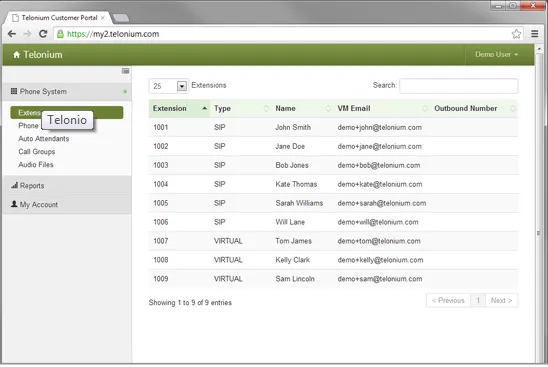Click the scrollbar up arrow
Image resolution: width=548 pixels, height=367 pixels.
[539, 49]
